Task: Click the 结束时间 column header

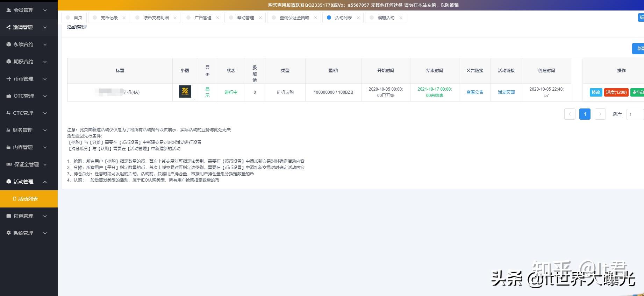Action: pyautogui.click(x=435, y=71)
